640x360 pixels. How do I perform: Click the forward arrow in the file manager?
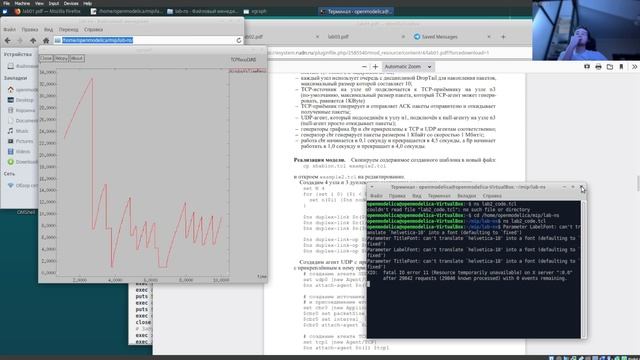click(20, 40)
